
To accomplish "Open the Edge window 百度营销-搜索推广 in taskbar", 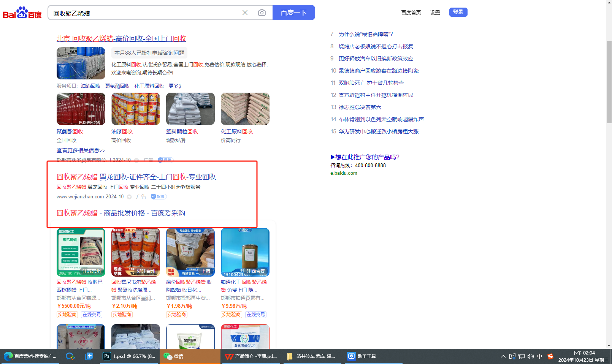I will click(30, 356).
